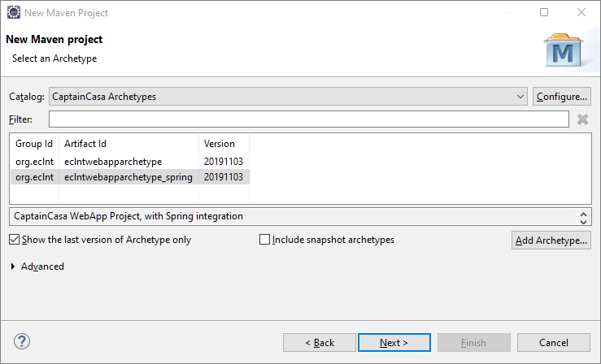
Task: Expand the Advanced section
Action: tap(13, 266)
